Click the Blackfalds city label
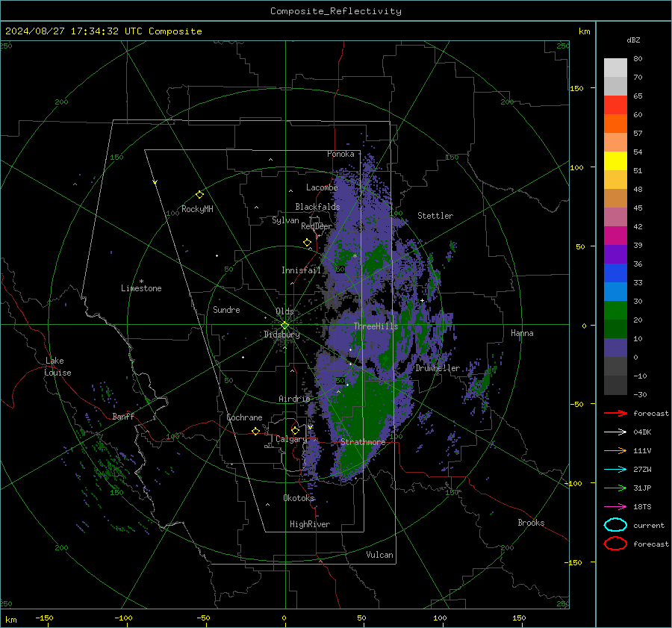The width and height of the screenshot is (672, 628). [x=317, y=207]
